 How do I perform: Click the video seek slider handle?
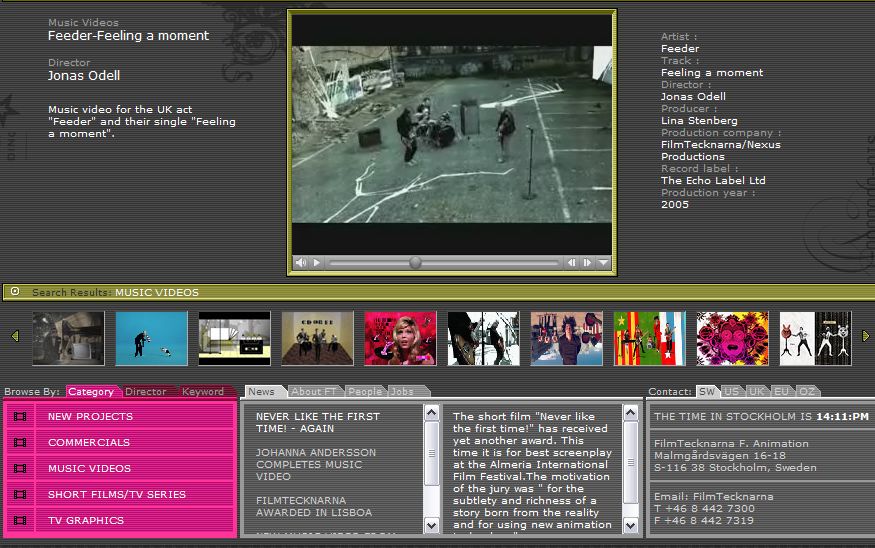pyautogui.click(x=415, y=262)
